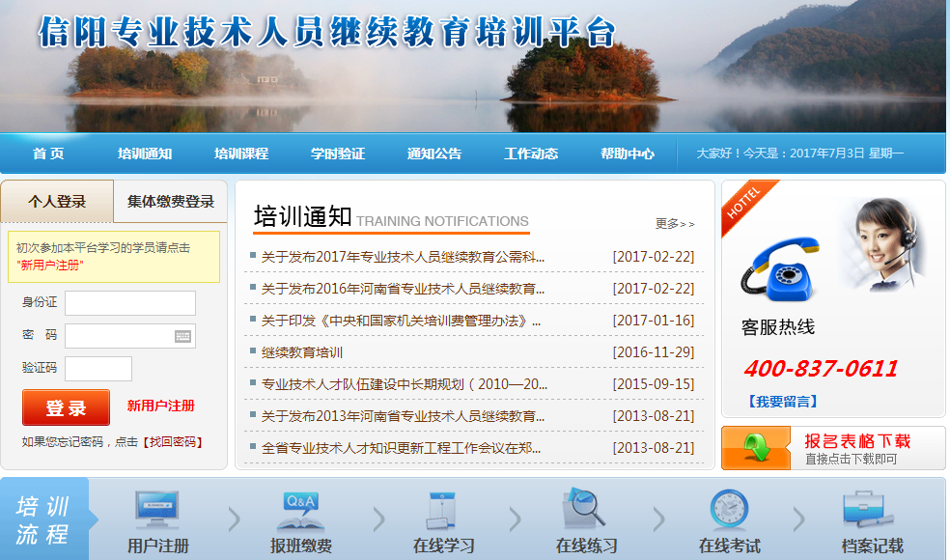
Task: Expand notifications via 更多>> link
Action: pos(675,224)
